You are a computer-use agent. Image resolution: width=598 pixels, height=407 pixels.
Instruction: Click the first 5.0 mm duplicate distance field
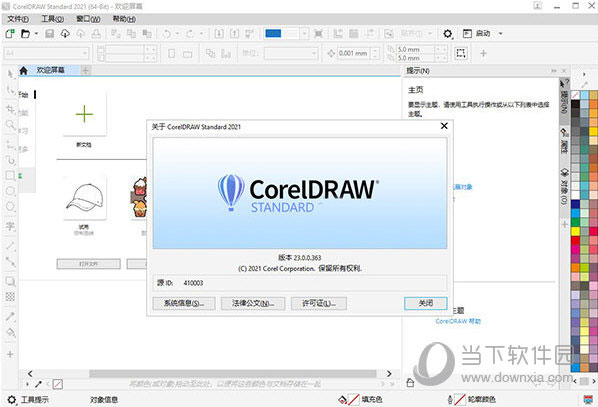[x=415, y=49]
